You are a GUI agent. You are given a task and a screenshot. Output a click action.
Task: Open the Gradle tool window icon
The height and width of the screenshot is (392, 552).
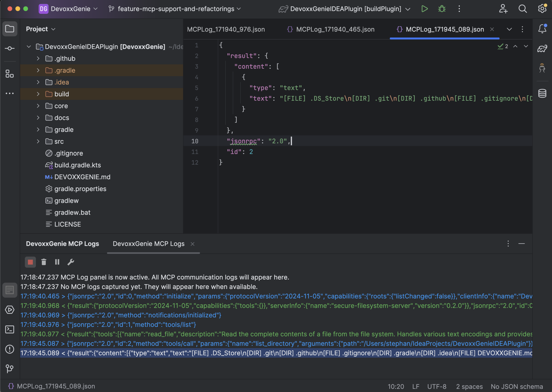coord(542,49)
